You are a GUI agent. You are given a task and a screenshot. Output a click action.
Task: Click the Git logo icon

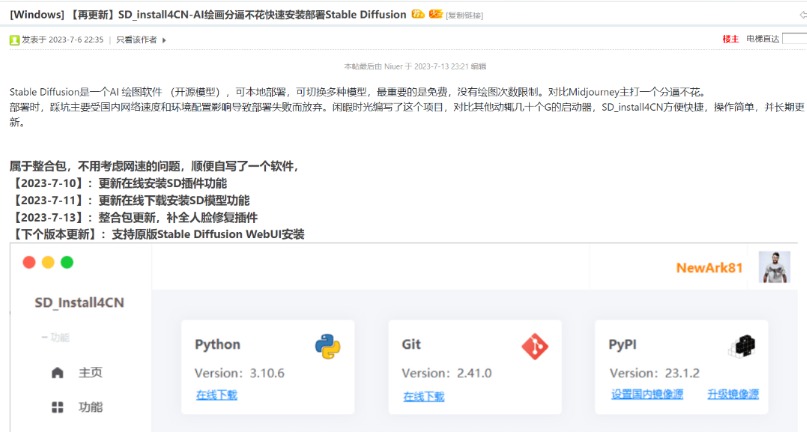(x=535, y=347)
